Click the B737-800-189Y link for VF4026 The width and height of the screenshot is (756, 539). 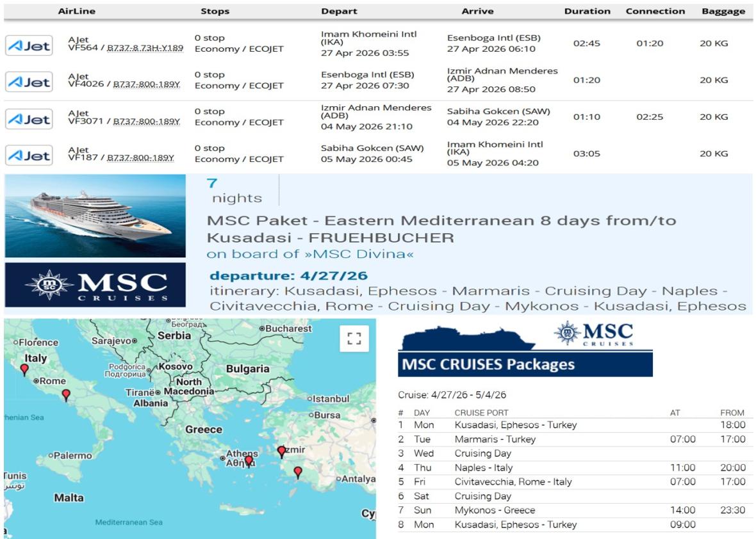click(x=147, y=84)
